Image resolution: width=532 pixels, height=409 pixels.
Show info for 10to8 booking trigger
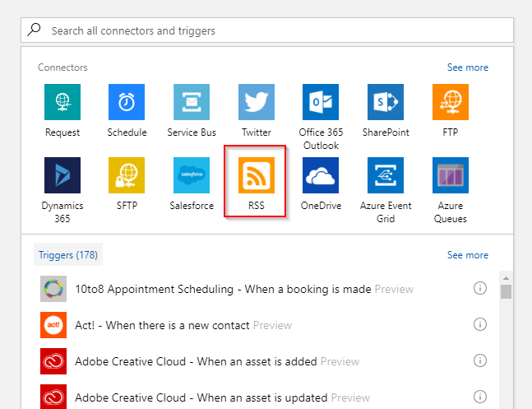click(479, 288)
